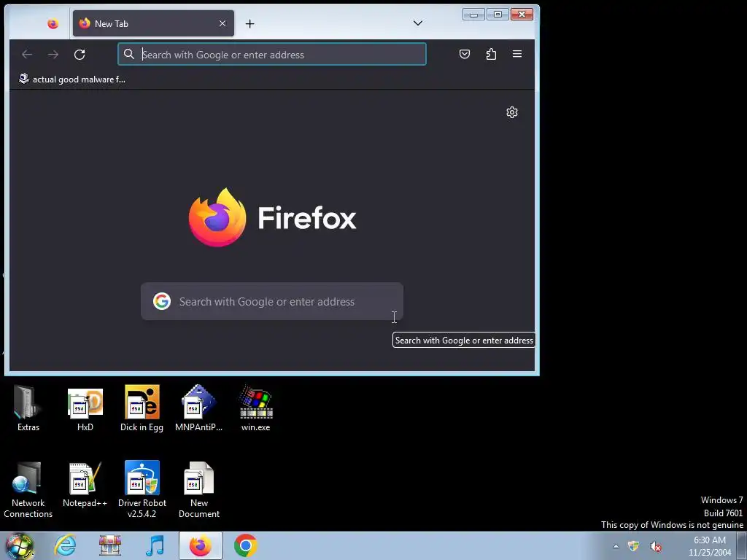The height and width of the screenshot is (560, 747).
Task: Go forward one page in Firefox
Action: click(x=53, y=54)
